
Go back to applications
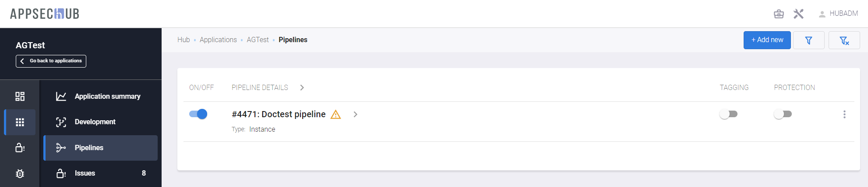click(x=51, y=61)
